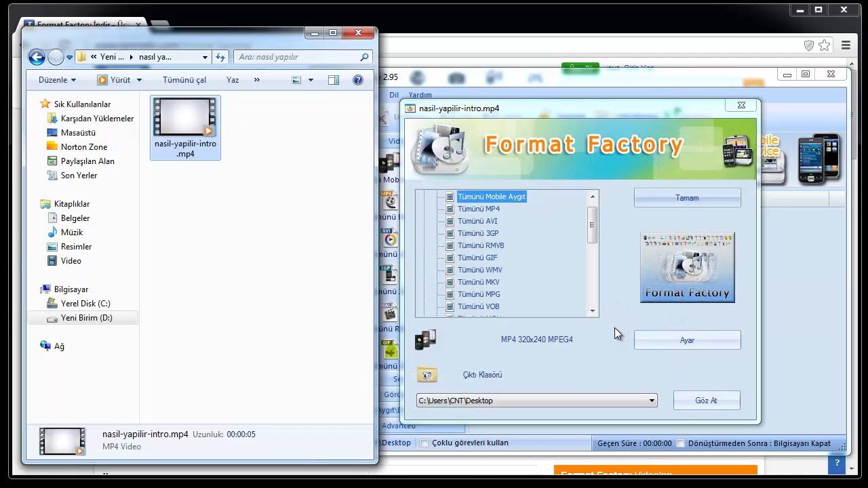Select the film icon beside Tümünü AVI
This screenshot has height=488, width=868.
(x=450, y=221)
